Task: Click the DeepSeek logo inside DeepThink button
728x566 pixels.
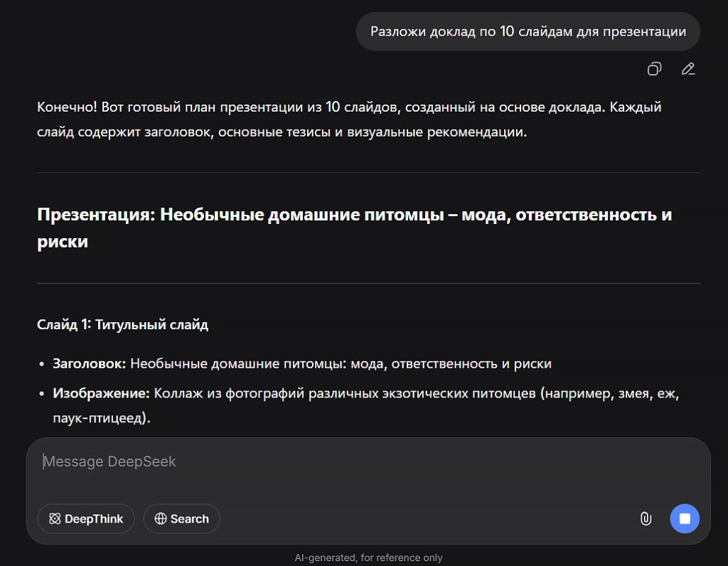Action: pyautogui.click(x=55, y=518)
